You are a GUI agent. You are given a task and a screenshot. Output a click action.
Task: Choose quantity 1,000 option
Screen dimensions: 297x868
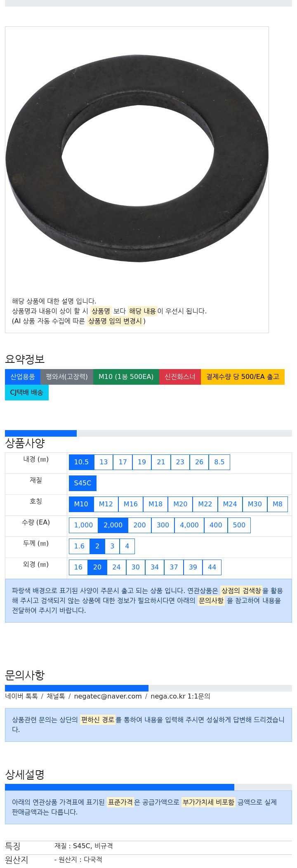(x=84, y=525)
